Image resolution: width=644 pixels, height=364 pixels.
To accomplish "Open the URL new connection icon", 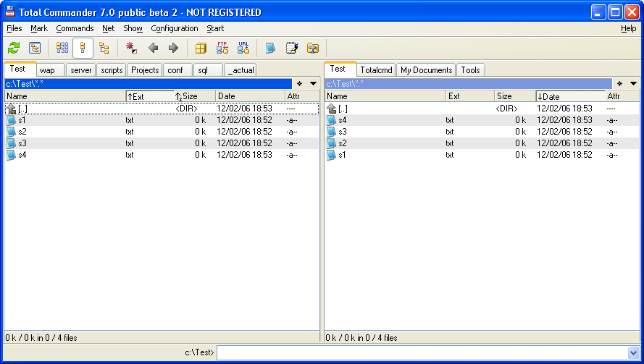I will point(243,48).
